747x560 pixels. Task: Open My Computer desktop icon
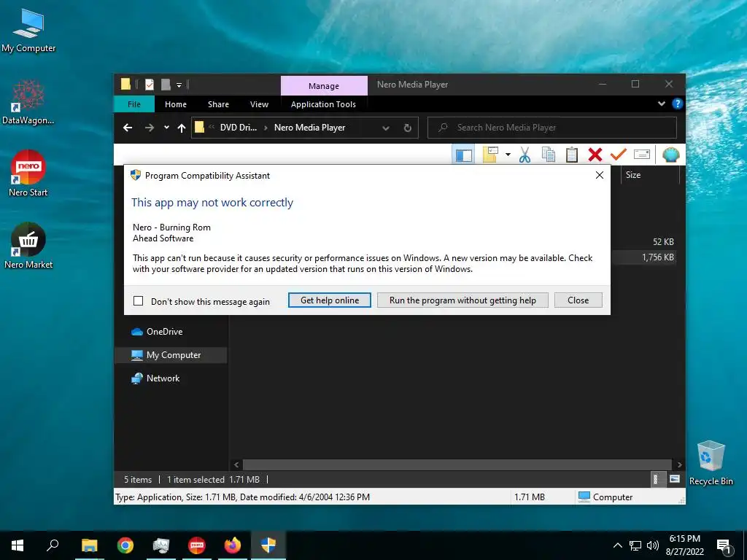[28, 31]
